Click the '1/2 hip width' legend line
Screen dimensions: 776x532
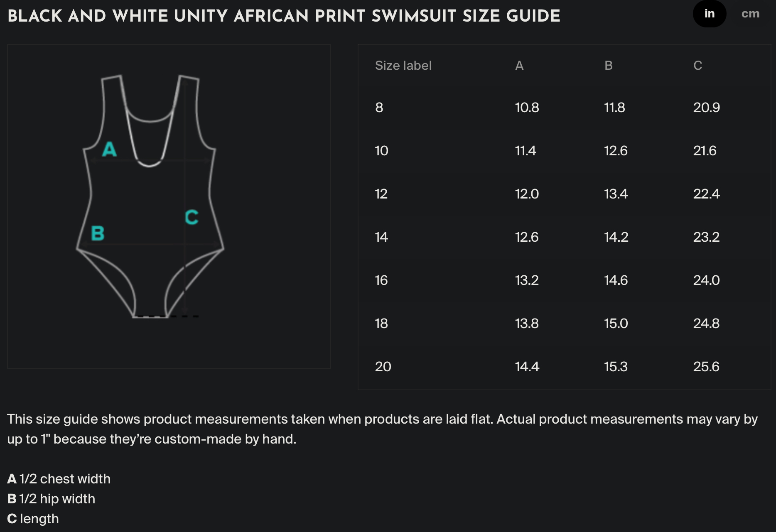pos(51,499)
